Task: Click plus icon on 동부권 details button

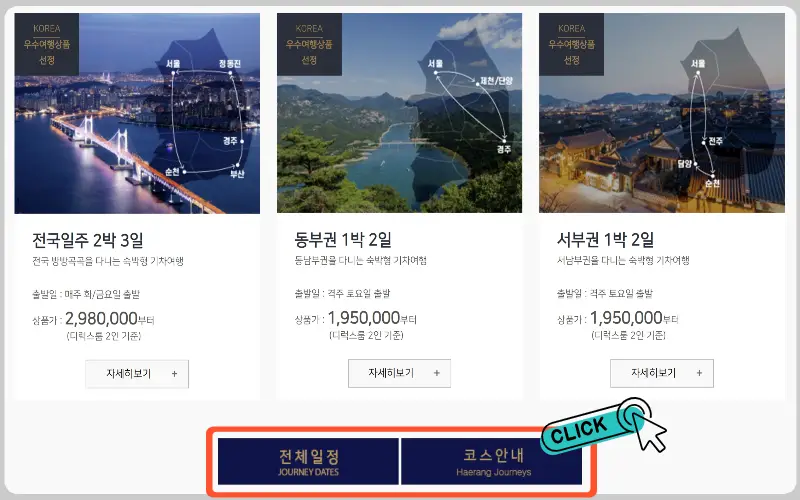Action: coord(437,373)
